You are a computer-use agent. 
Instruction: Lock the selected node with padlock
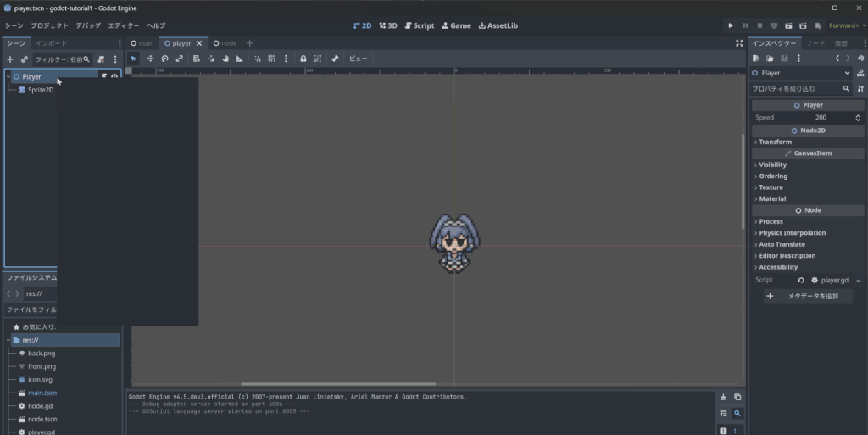click(x=303, y=59)
